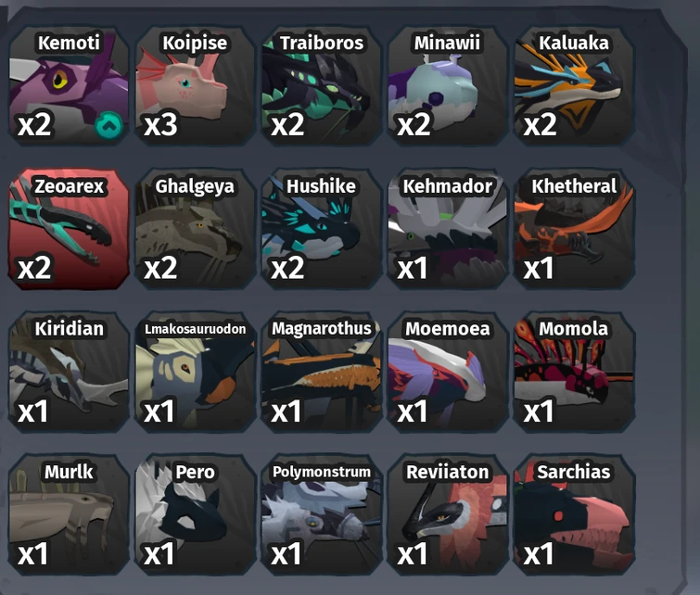Screen dimensions: 700x595
Task: Click the Lmakosauruodon creature slot
Action: point(195,372)
